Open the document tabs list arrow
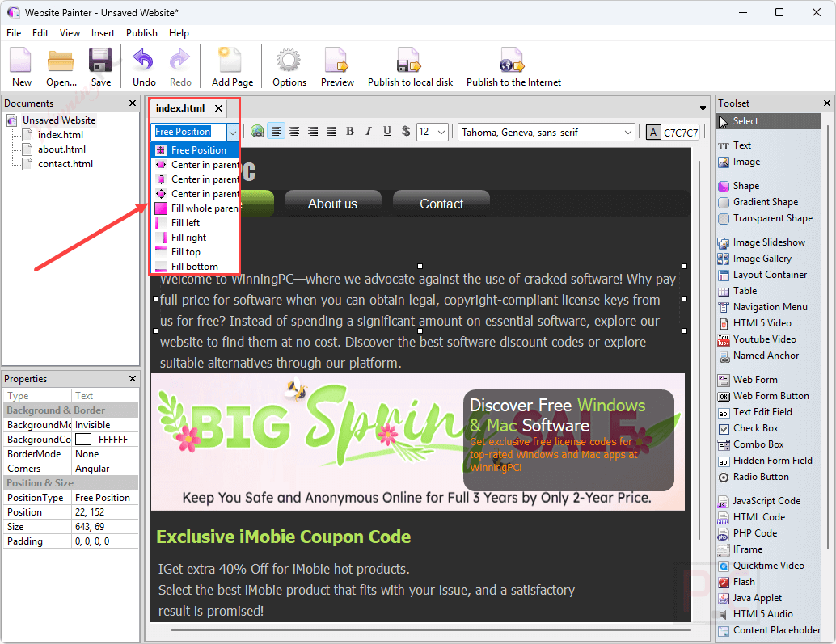Image resolution: width=836 pixels, height=644 pixels. tap(703, 108)
